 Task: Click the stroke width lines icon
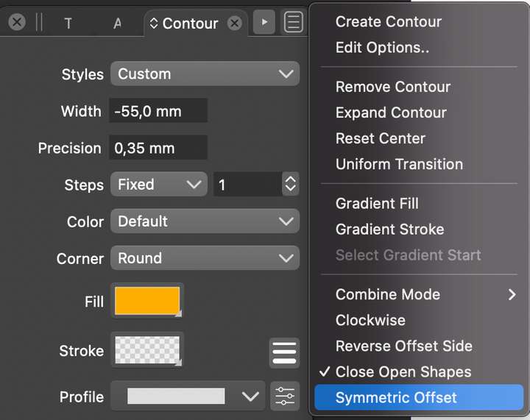(x=284, y=353)
